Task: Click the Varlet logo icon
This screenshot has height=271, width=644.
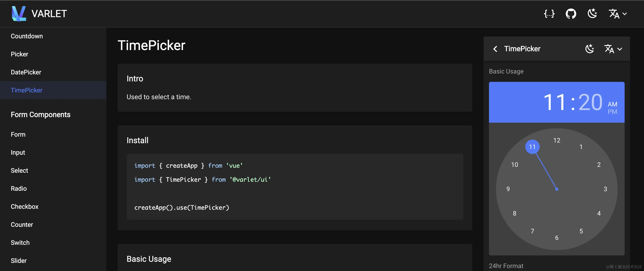Action: click(x=19, y=14)
